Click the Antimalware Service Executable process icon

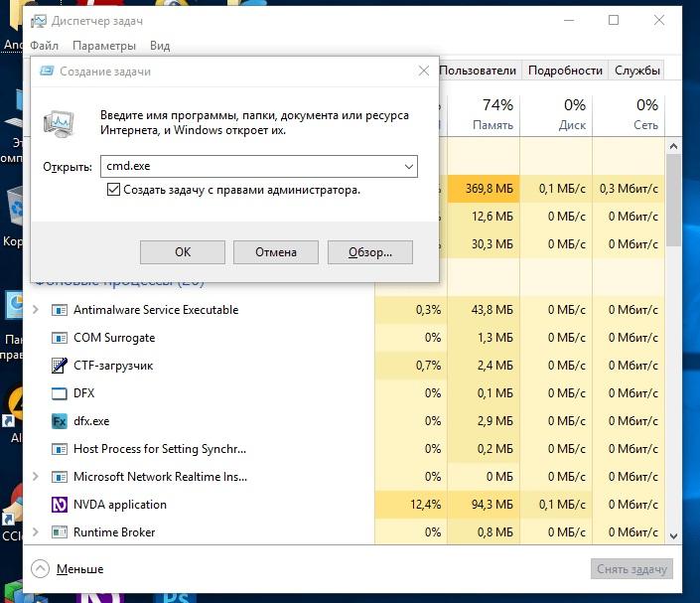click(60, 310)
